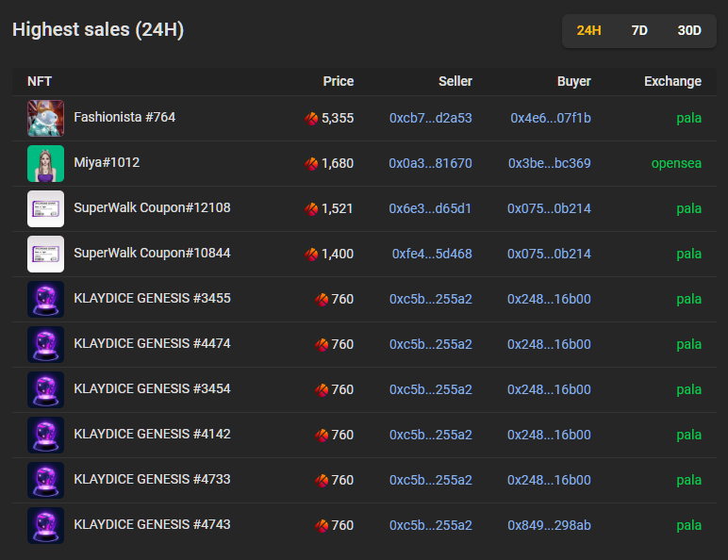Switch to the 7D time range tab

click(x=639, y=31)
